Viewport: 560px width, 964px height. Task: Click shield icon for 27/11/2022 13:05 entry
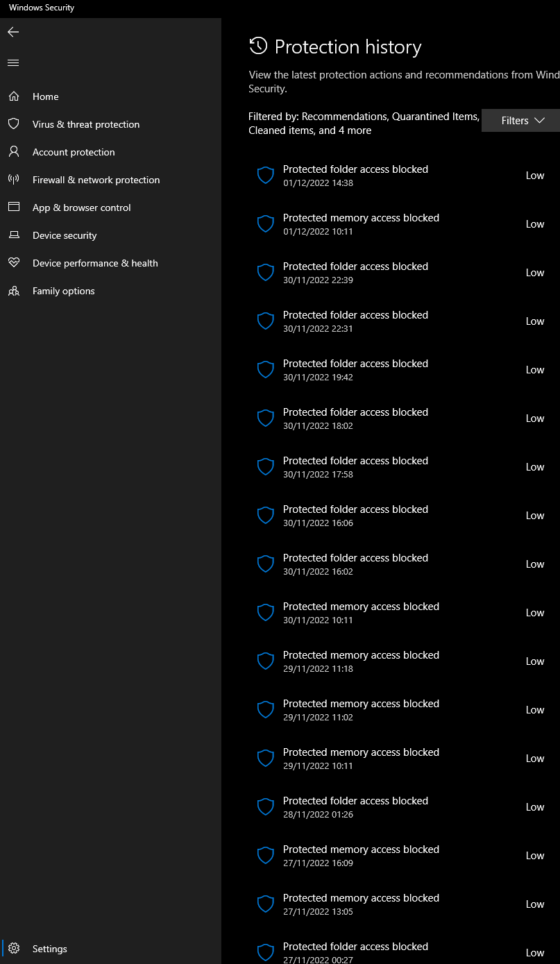coord(266,904)
